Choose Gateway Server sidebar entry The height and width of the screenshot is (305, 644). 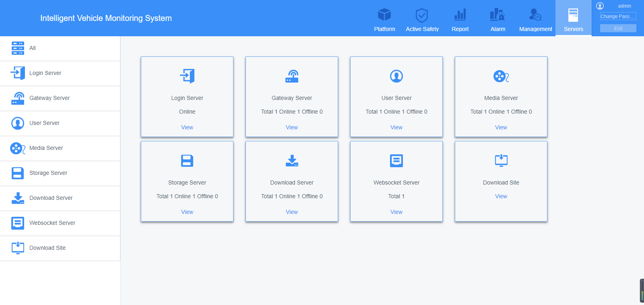[60, 98]
